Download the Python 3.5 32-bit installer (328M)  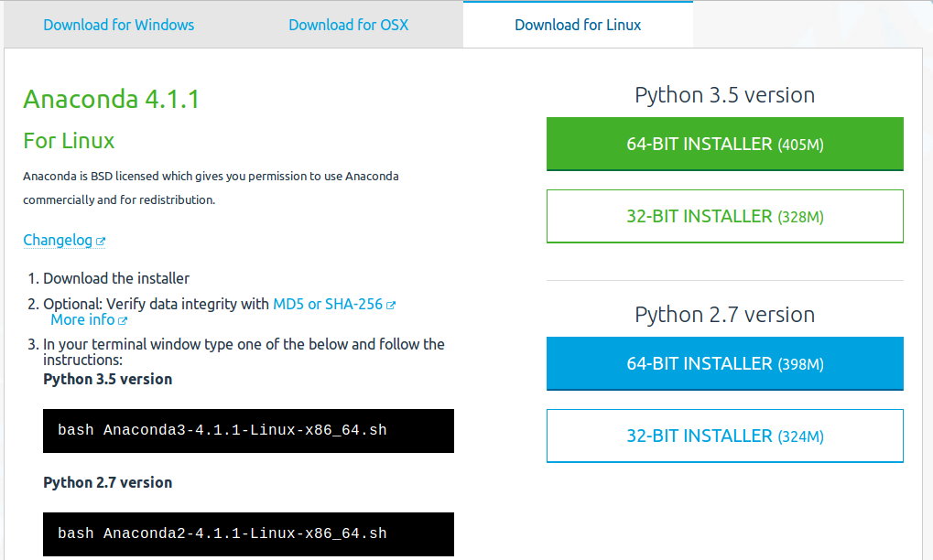tap(724, 217)
